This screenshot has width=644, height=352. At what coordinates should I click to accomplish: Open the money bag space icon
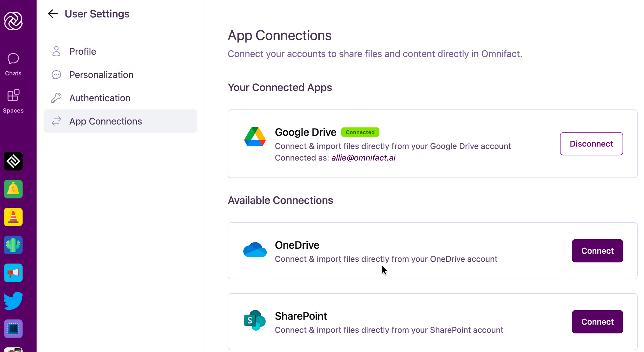coord(13,189)
